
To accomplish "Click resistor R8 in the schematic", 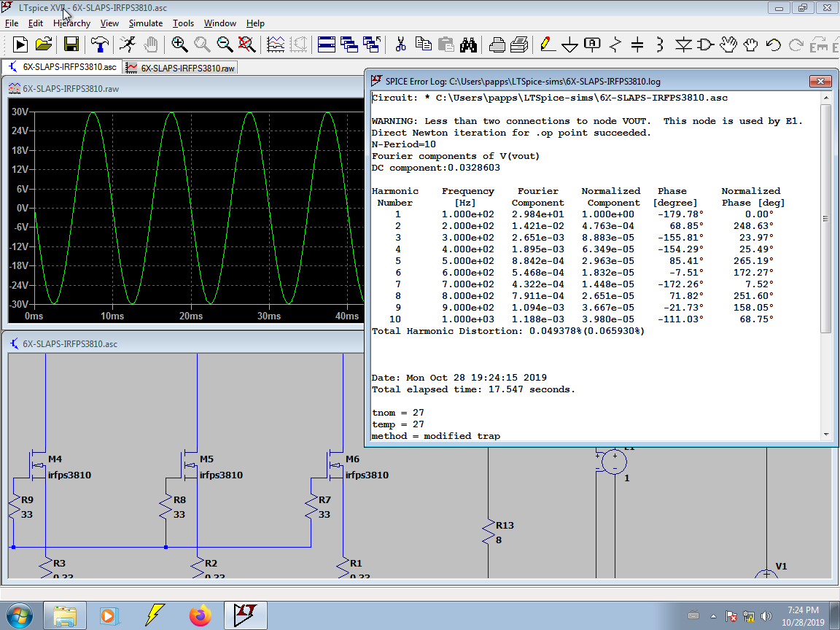I will pos(166,507).
